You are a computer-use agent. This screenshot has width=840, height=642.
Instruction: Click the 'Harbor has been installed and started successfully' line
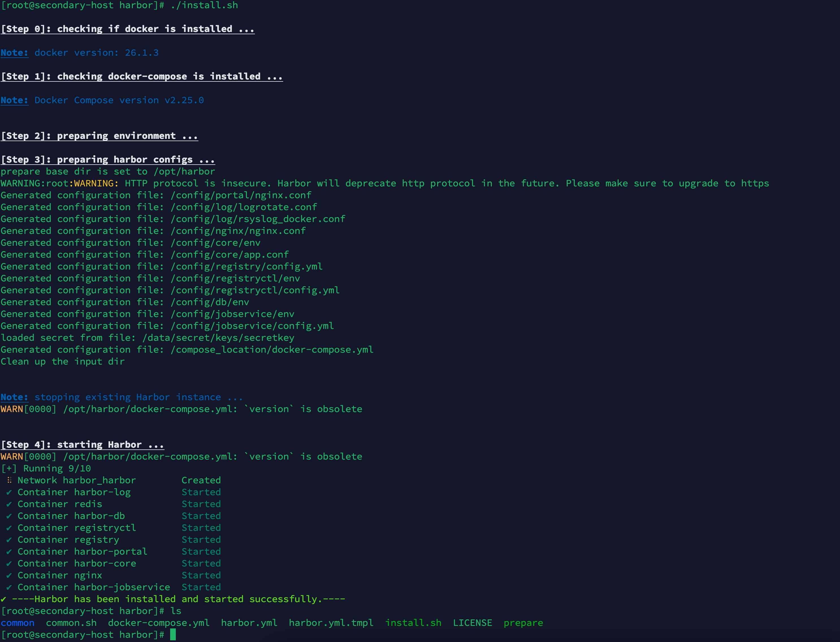[x=173, y=599]
